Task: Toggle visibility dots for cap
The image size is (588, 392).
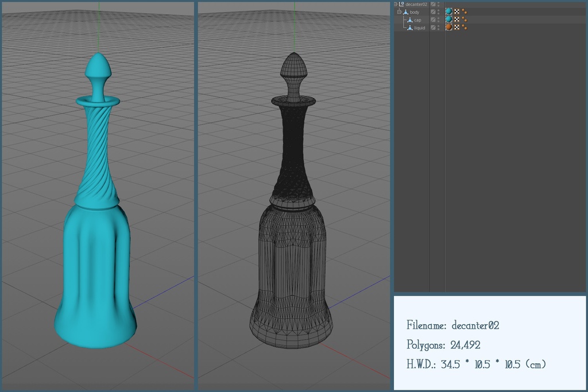Action: pyautogui.click(x=438, y=20)
